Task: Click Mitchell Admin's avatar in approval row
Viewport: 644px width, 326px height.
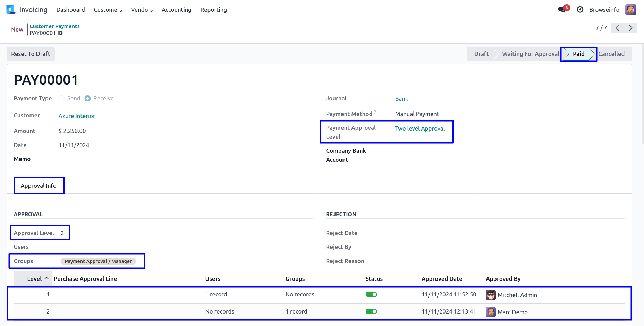Action: pyautogui.click(x=491, y=295)
